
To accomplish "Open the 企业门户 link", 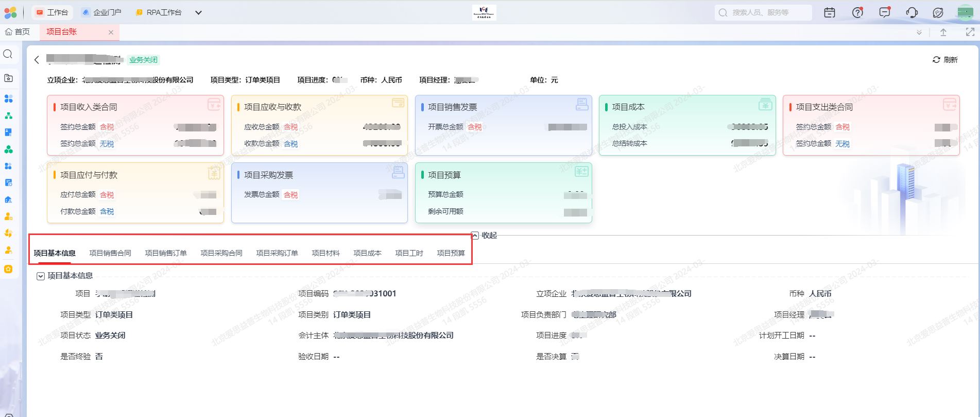I will coord(102,12).
